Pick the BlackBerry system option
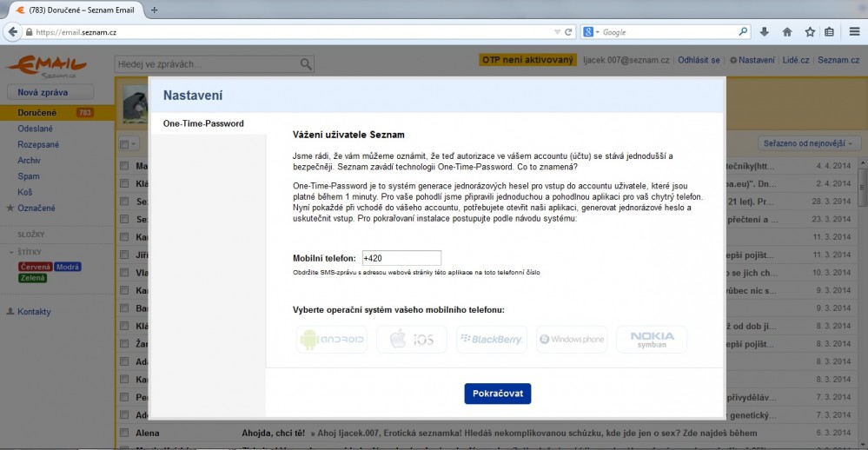The height and width of the screenshot is (450, 868). point(492,340)
